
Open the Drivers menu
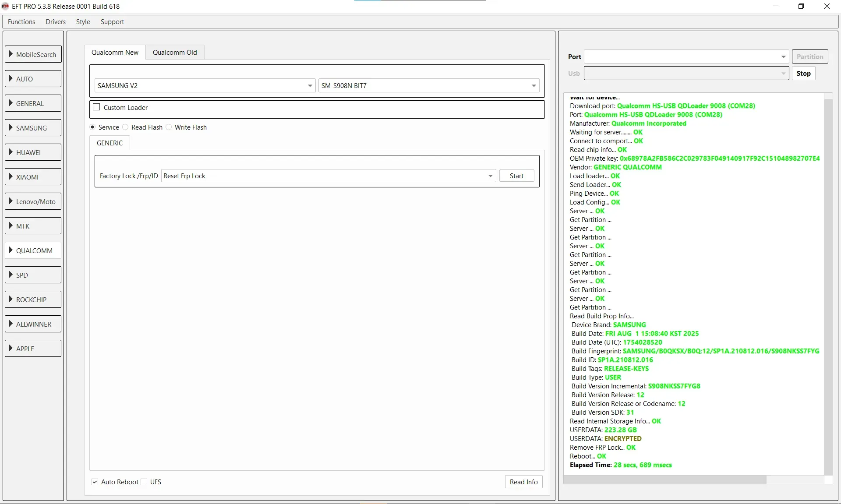(56, 22)
